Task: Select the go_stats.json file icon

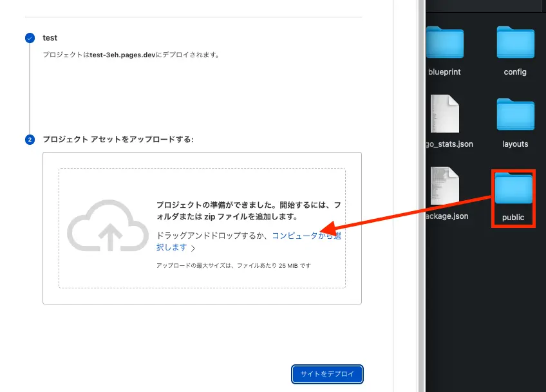Action: click(x=445, y=114)
